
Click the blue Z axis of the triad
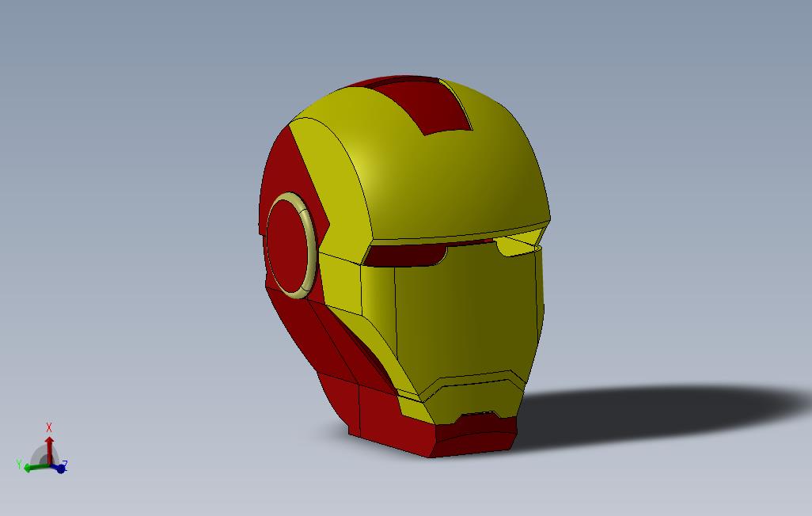click(x=59, y=468)
